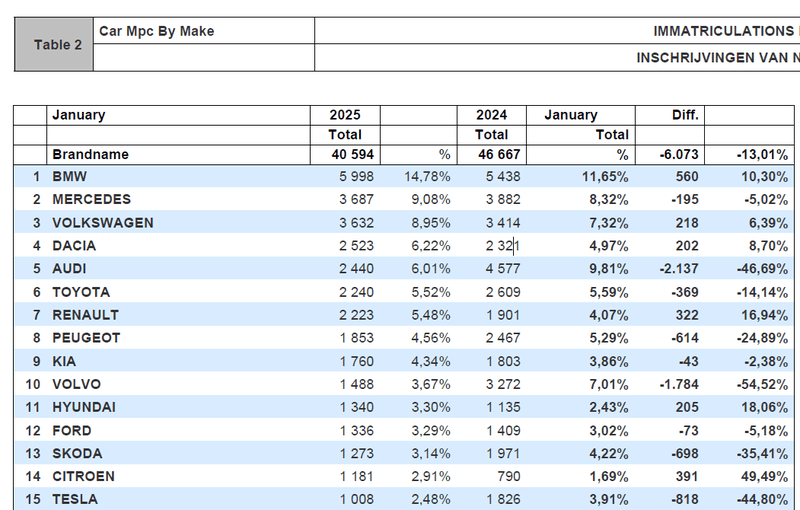Select rank number 10 cell
This screenshot has width=800, height=510.
click(x=31, y=384)
